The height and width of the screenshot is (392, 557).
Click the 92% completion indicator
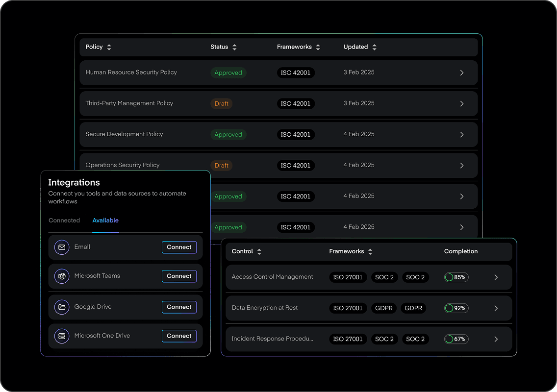pyautogui.click(x=456, y=308)
